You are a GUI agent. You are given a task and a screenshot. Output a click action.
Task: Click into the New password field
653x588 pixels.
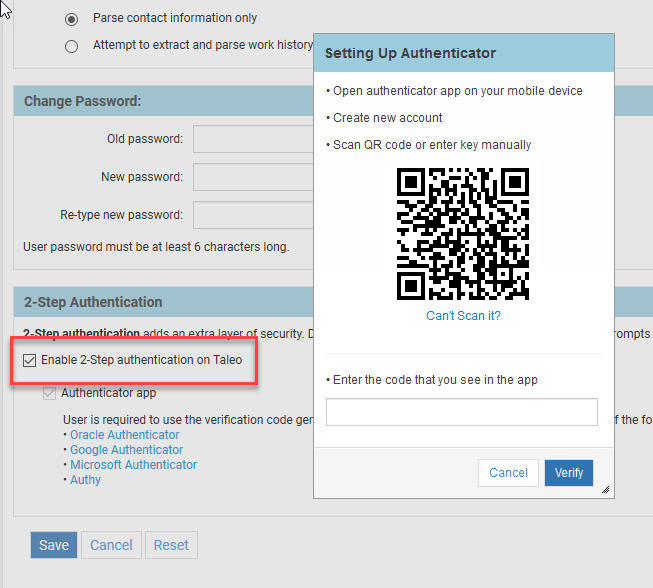click(x=253, y=177)
